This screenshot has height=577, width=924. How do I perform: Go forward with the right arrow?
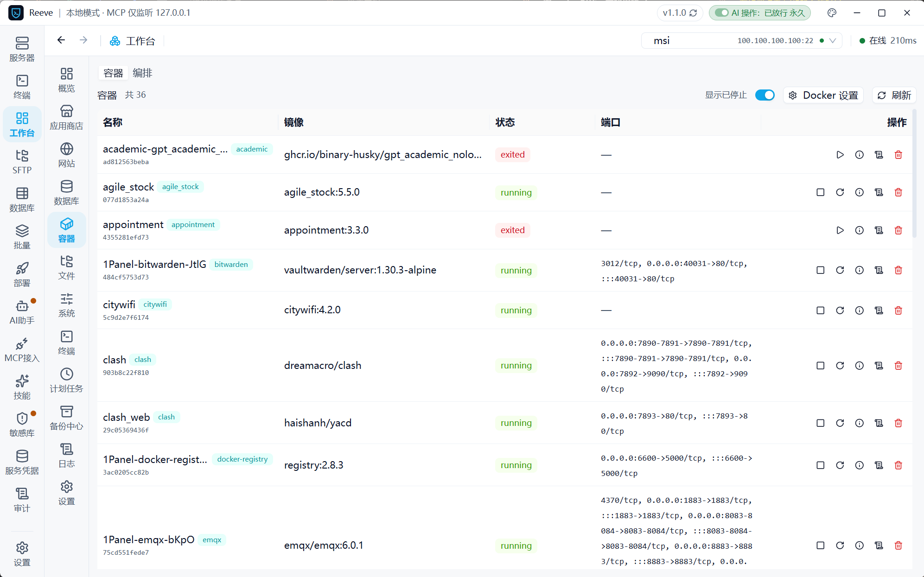point(83,40)
